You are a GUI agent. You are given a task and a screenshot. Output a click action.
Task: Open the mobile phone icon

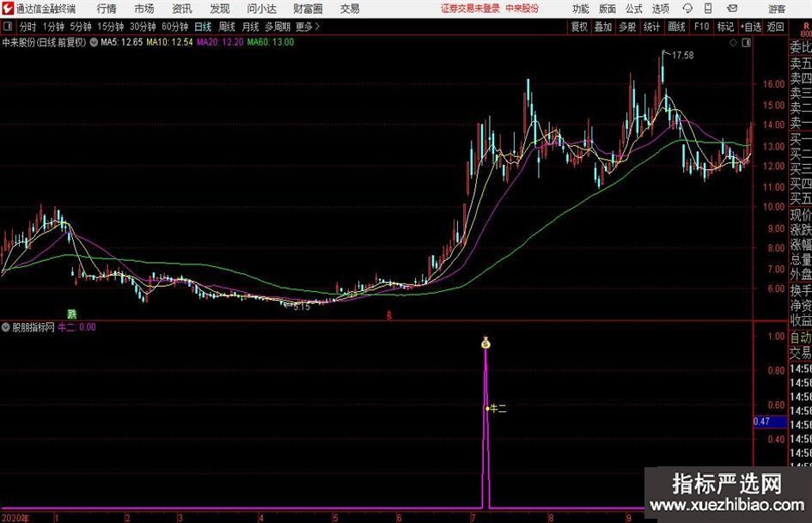pos(708,9)
